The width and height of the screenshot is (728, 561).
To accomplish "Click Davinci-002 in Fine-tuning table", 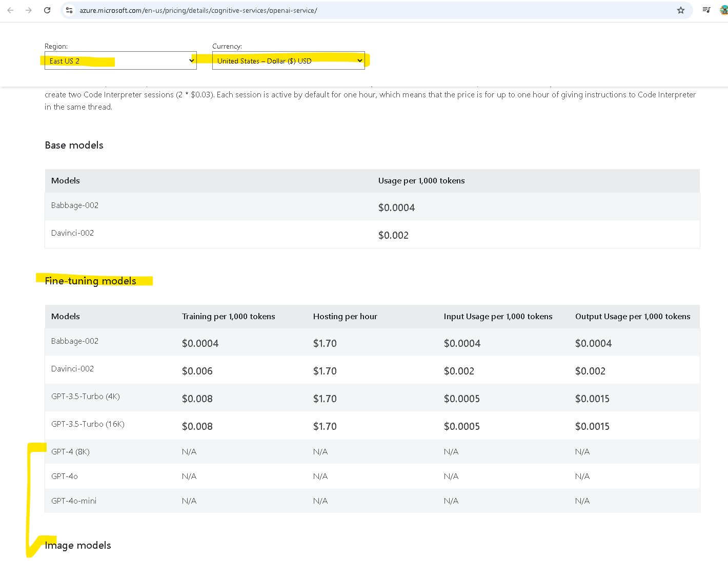I will point(72,368).
